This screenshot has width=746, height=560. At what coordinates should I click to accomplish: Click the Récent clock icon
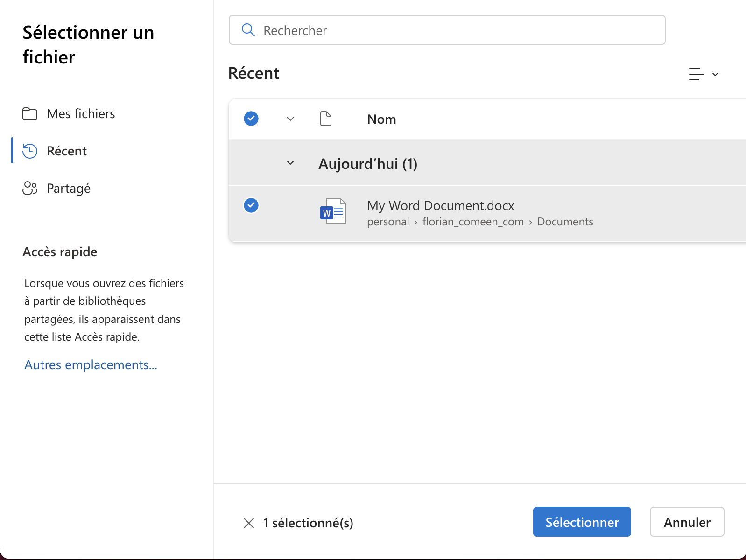(30, 151)
